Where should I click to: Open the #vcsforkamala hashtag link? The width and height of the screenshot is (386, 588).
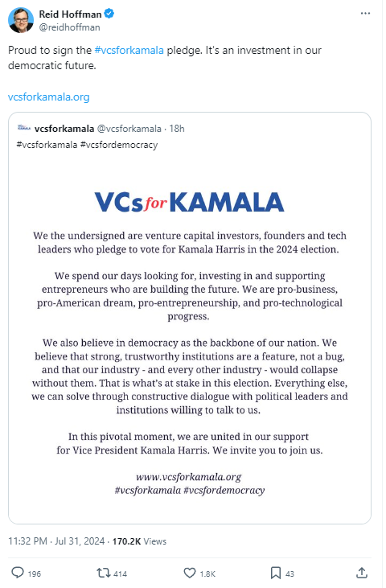point(129,50)
